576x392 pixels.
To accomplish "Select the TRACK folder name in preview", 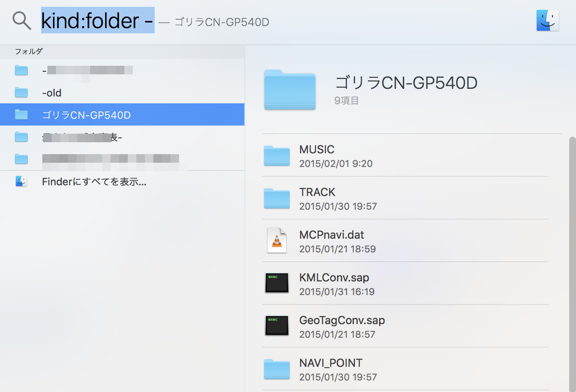I will 317,192.
